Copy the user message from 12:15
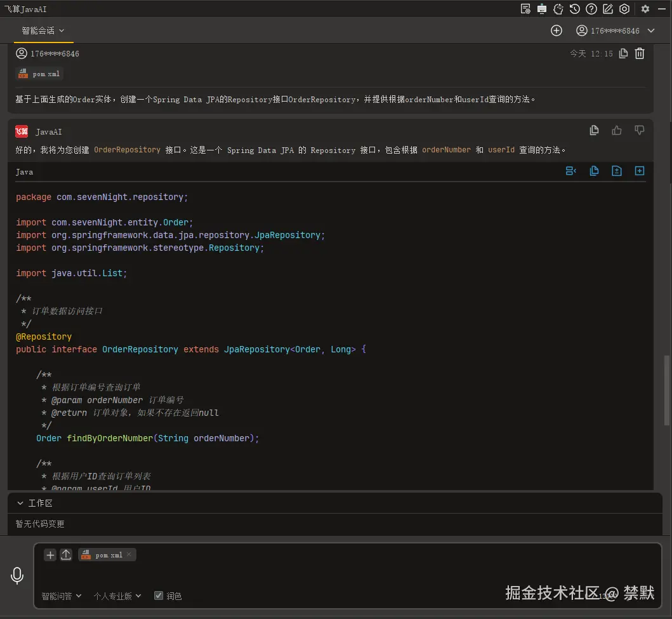Screen dimensions: 672x619 [x=624, y=53]
